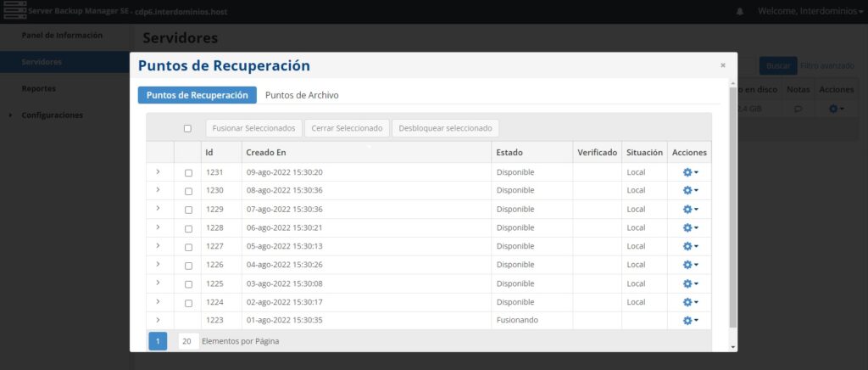Expand row details for recovery point 1229
This screenshot has width=868, height=370.
tap(158, 209)
